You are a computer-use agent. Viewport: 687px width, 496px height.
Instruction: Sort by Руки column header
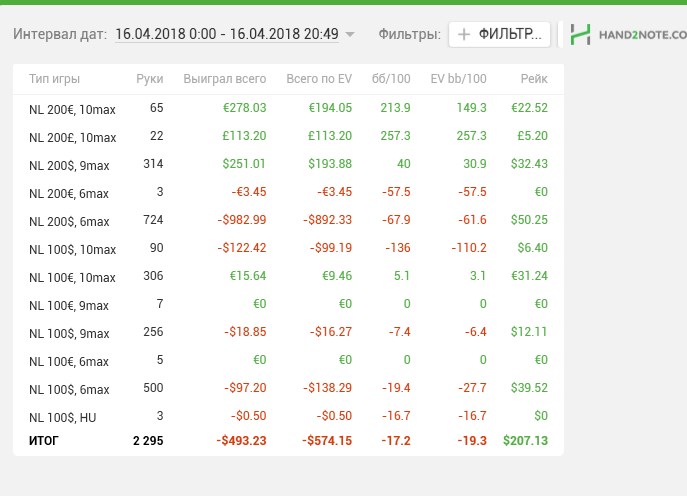point(150,79)
